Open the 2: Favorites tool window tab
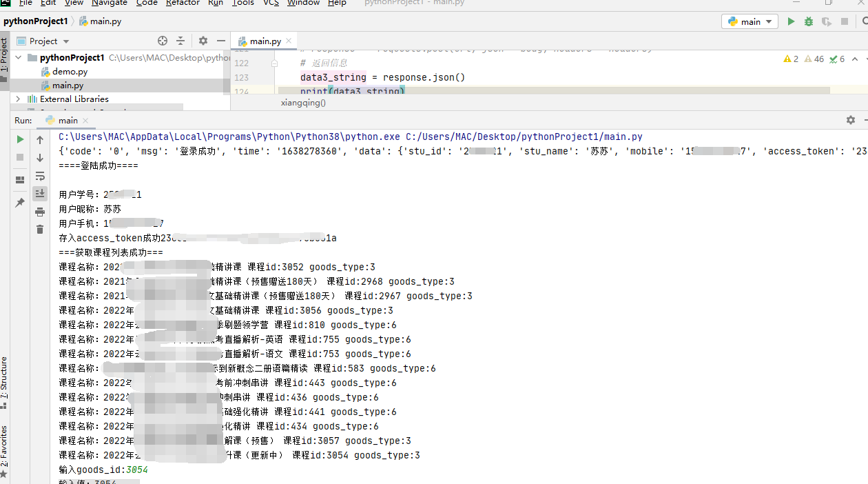868x484 pixels. [x=4, y=451]
